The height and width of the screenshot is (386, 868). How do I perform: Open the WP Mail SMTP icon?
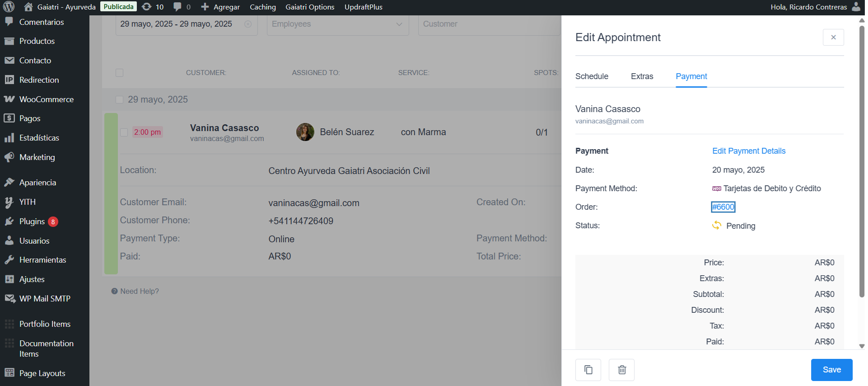[9, 298]
